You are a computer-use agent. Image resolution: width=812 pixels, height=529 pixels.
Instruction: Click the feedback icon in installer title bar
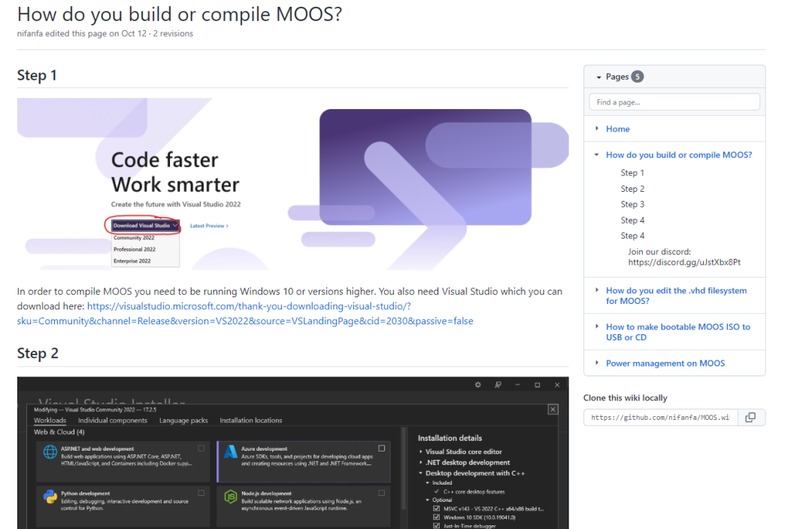(498, 385)
